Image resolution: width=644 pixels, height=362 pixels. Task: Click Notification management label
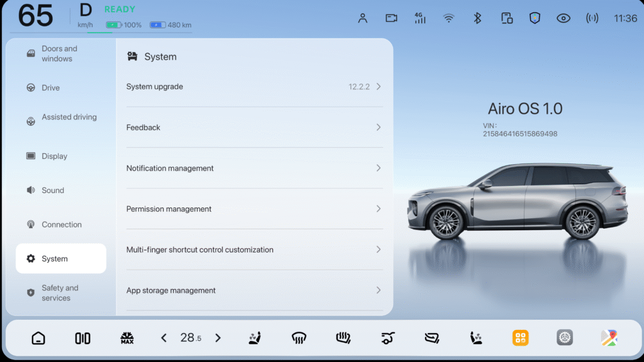pyautogui.click(x=170, y=168)
